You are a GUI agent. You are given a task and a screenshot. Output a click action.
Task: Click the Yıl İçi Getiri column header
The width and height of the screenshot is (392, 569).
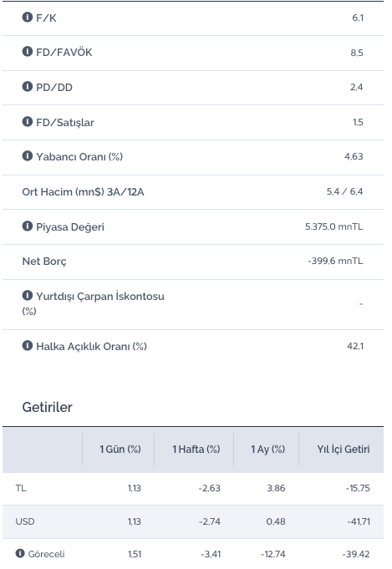tap(343, 450)
